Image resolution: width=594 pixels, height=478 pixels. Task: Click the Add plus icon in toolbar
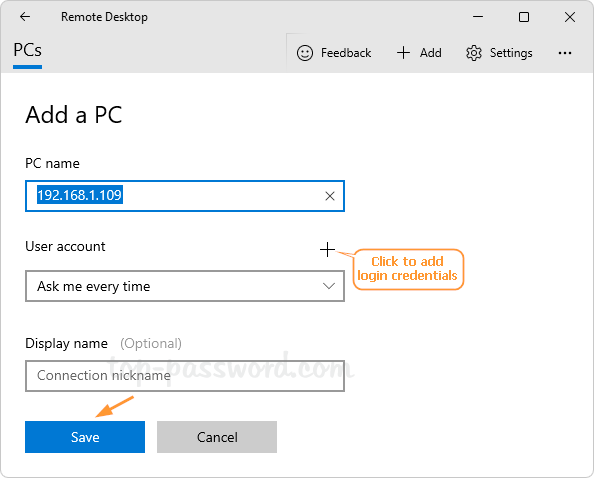coord(403,53)
